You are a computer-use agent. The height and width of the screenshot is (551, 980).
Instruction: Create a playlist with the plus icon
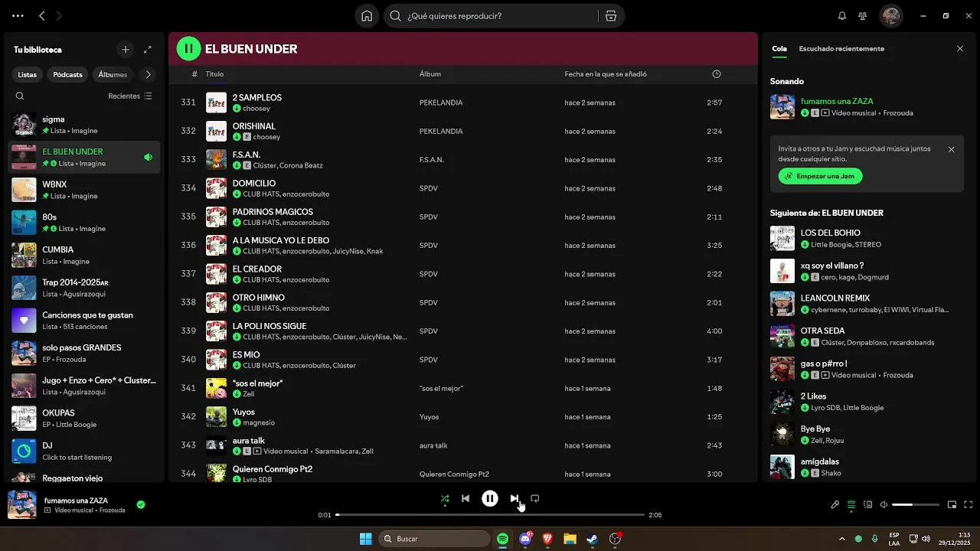click(x=126, y=50)
